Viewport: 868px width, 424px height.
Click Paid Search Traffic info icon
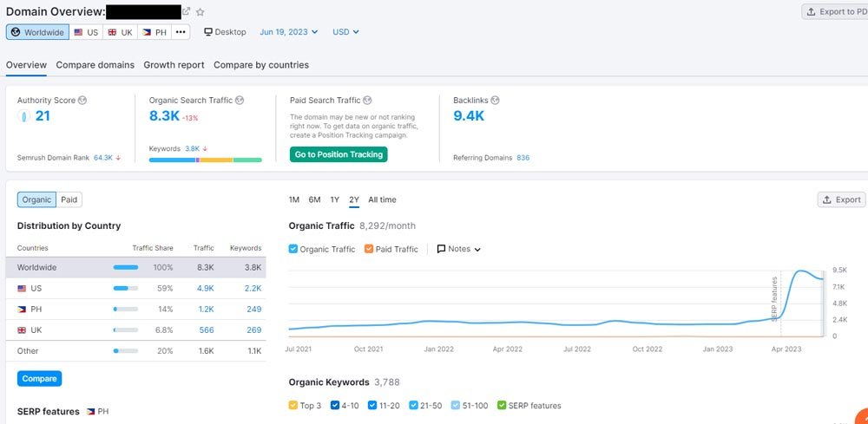[x=368, y=101]
